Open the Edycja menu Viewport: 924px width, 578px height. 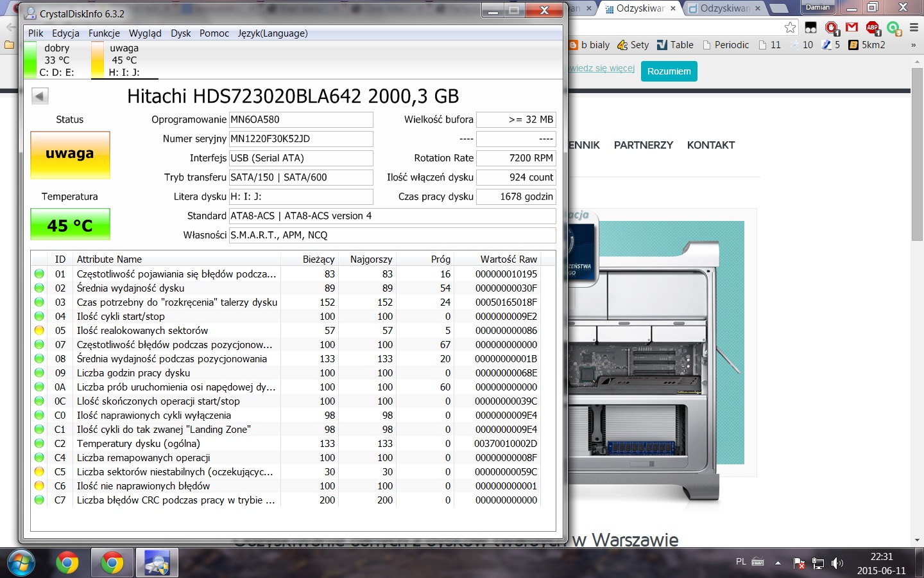coord(65,33)
